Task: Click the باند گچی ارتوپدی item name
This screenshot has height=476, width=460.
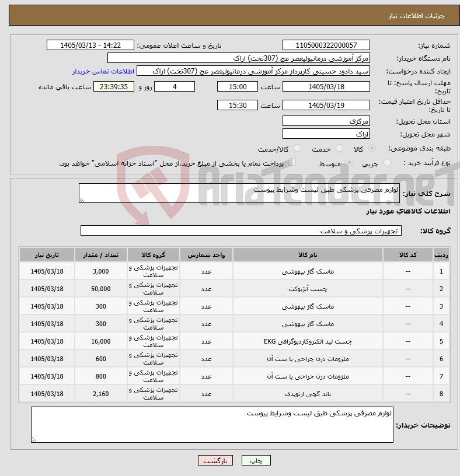Action: coord(308,394)
